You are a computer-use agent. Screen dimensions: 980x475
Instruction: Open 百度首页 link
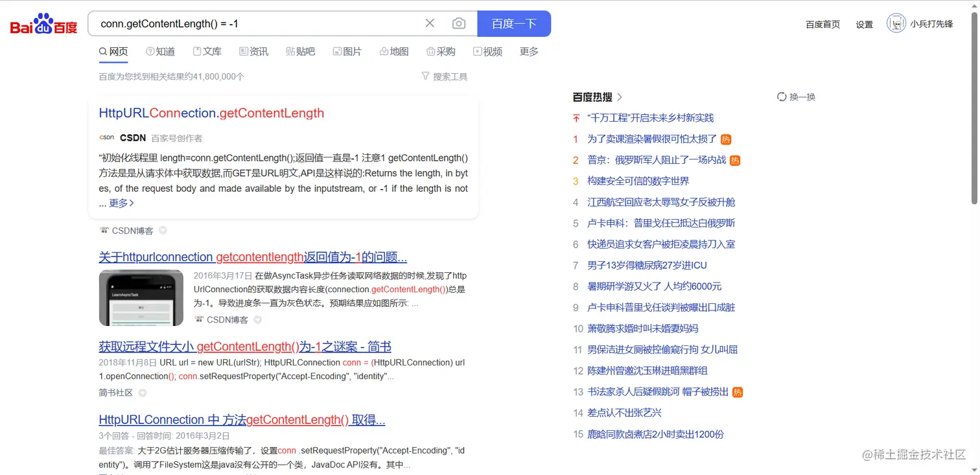click(822, 24)
